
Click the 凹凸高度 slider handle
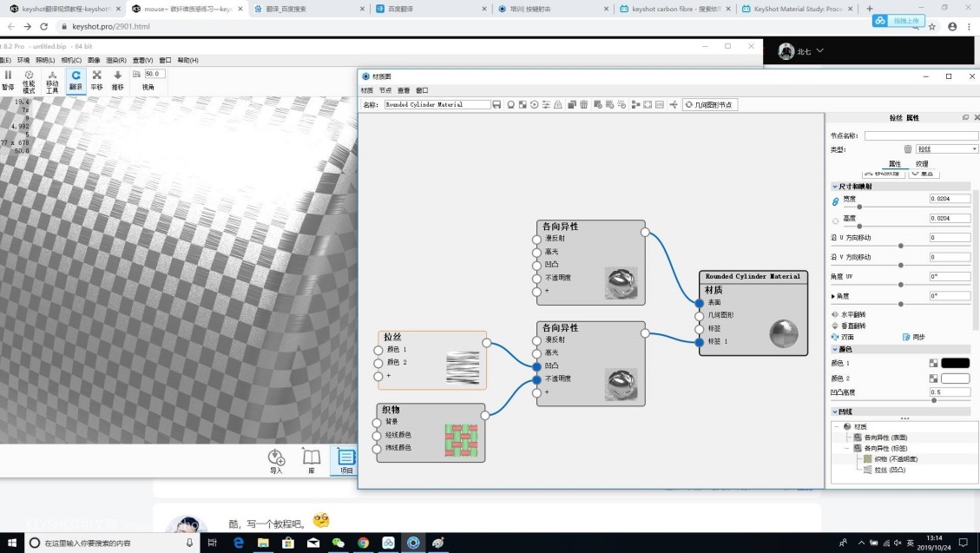(934, 400)
